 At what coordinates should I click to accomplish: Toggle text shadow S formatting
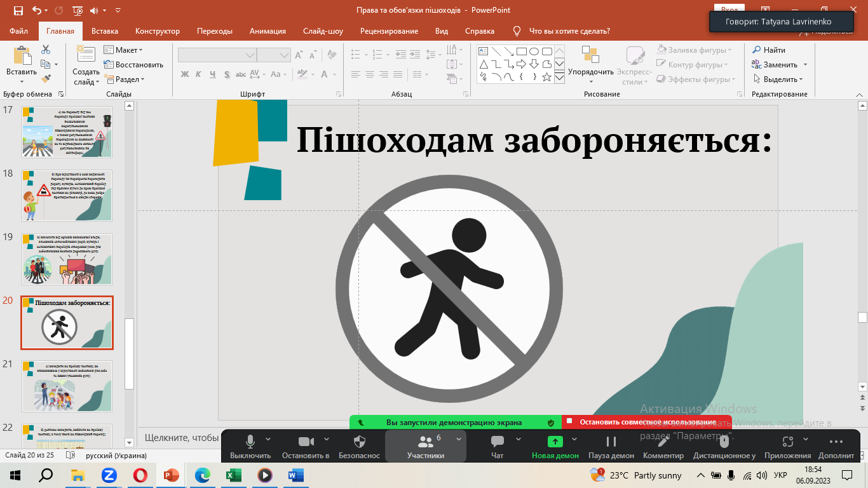click(x=227, y=74)
